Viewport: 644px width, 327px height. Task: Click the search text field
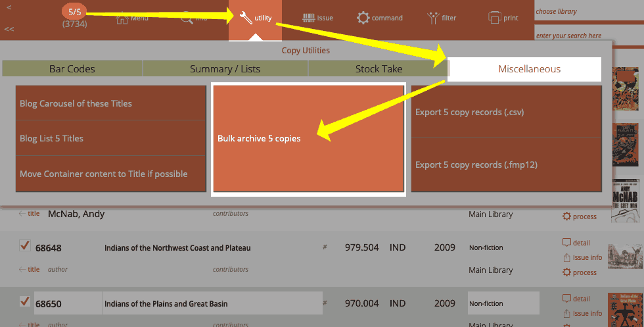point(587,36)
